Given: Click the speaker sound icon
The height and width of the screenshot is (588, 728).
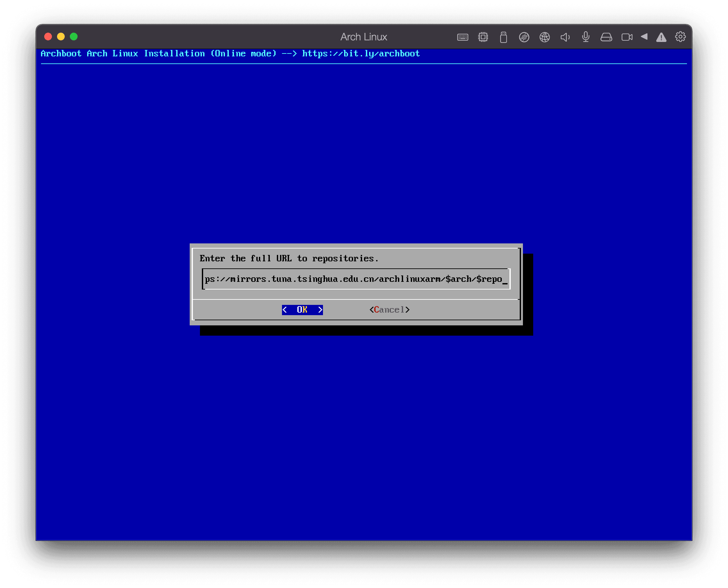Looking at the screenshot, I should click(x=565, y=37).
